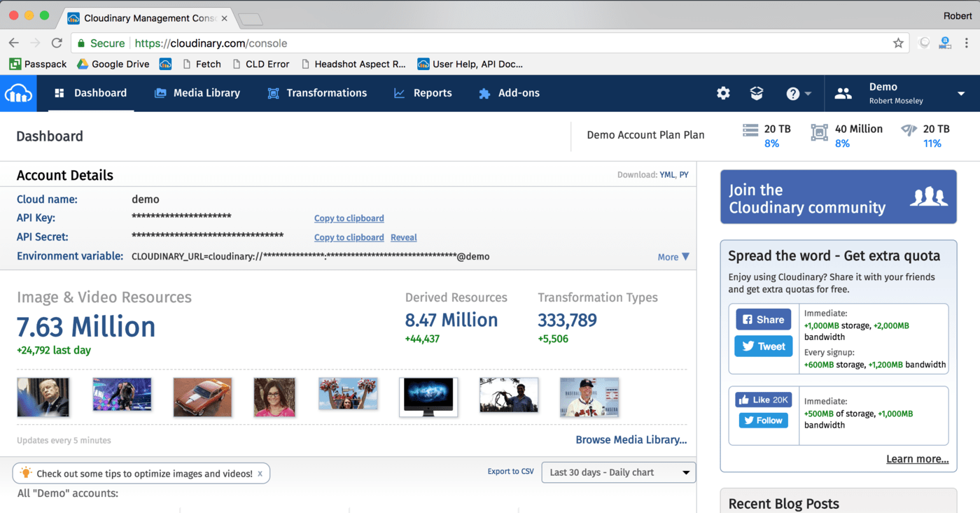Copy the API Secret to clipboard
Viewport: 980px width, 513px height.
click(x=349, y=237)
